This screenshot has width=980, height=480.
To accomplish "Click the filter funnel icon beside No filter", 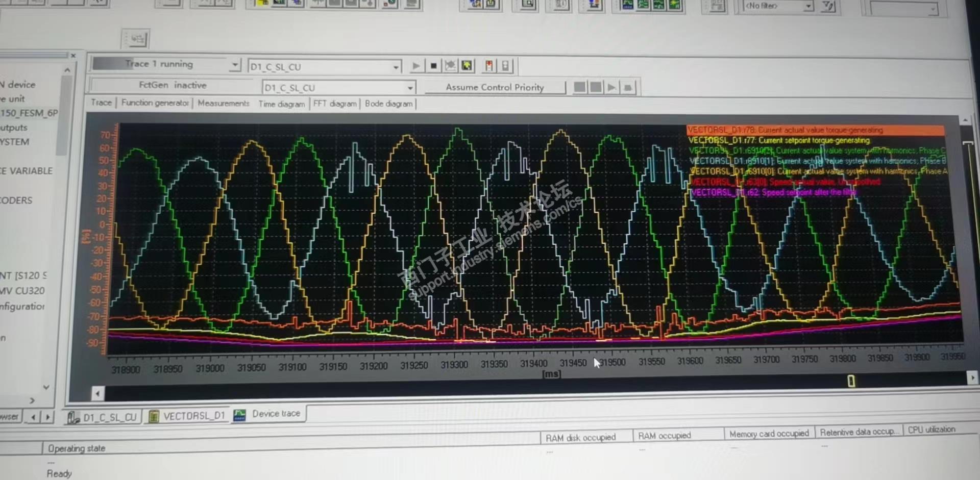I will point(828,6).
